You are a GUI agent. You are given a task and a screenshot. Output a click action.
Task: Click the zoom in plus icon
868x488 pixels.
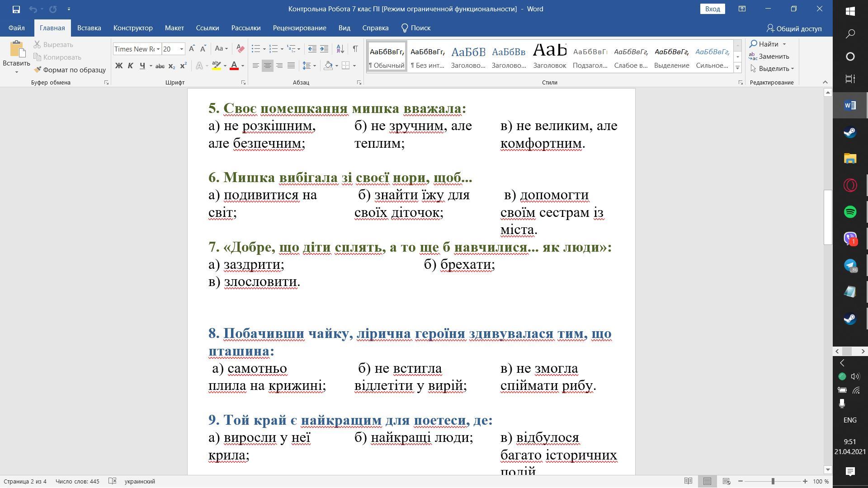click(805, 482)
